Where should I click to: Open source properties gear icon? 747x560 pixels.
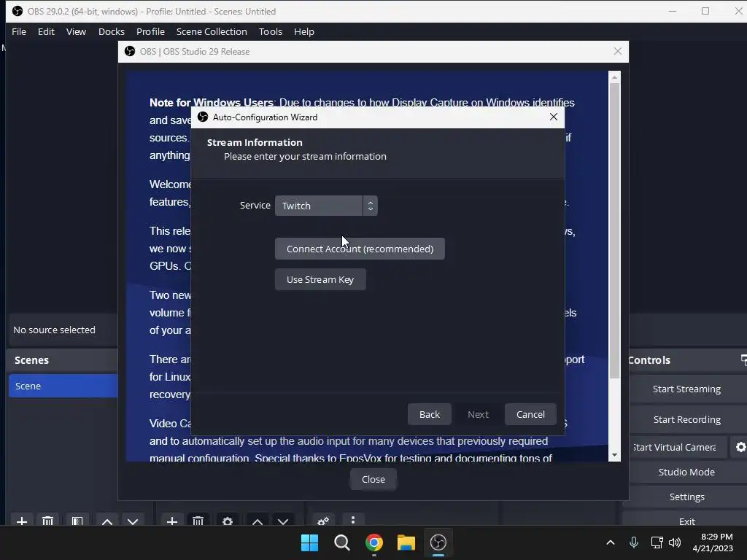[228, 521]
